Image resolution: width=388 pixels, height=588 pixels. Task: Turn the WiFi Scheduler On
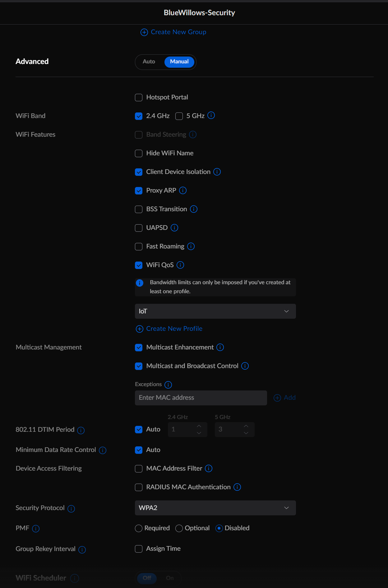tap(170, 578)
